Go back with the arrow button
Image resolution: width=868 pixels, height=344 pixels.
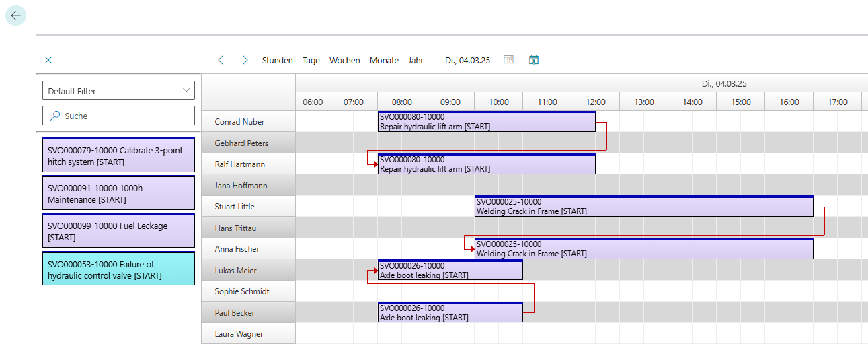coord(15,15)
